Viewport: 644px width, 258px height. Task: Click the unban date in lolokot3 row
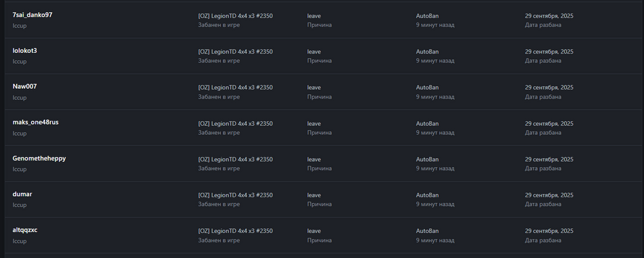549,52
